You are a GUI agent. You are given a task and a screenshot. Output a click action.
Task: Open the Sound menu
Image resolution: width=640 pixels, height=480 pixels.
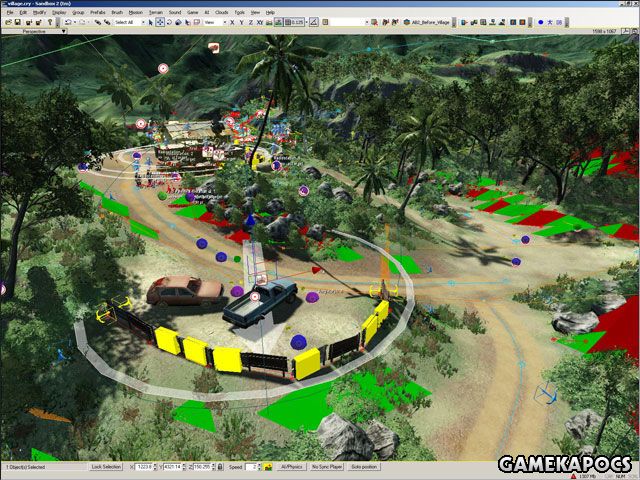point(175,13)
